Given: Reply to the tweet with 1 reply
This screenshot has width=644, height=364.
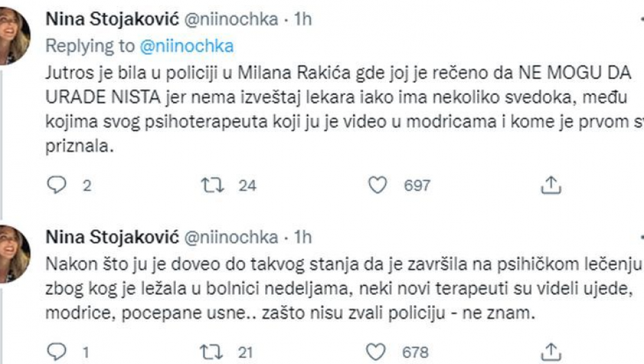Looking at the screenshot, I should coord(58,352).
